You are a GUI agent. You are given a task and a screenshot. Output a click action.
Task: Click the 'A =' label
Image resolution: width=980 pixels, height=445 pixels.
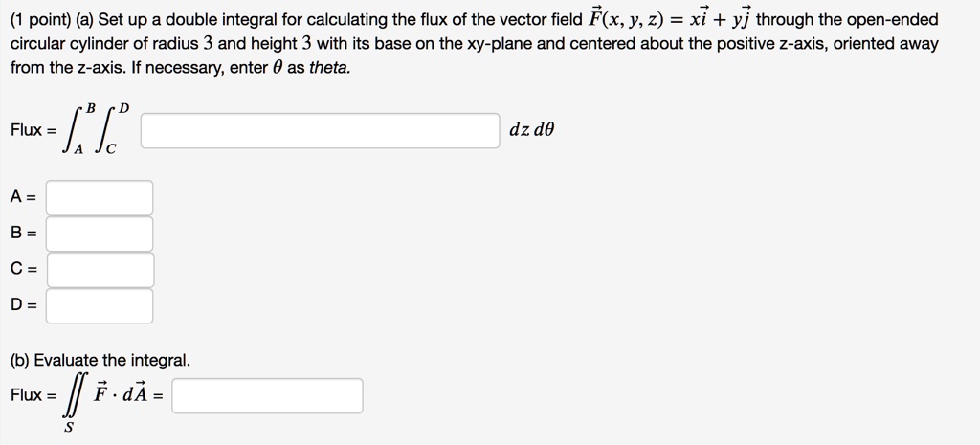tap(24, 198)
